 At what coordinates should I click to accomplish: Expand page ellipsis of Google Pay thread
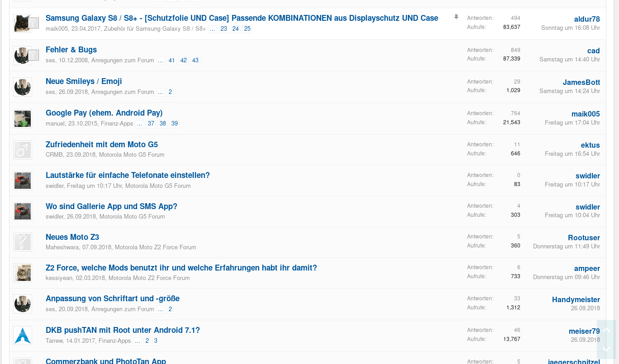coord(140,124)
